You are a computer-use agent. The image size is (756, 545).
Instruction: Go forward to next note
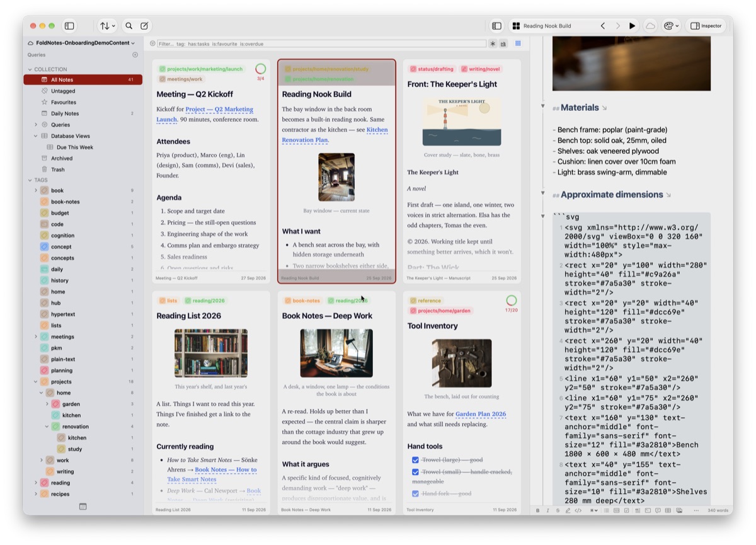coord(617,26)
